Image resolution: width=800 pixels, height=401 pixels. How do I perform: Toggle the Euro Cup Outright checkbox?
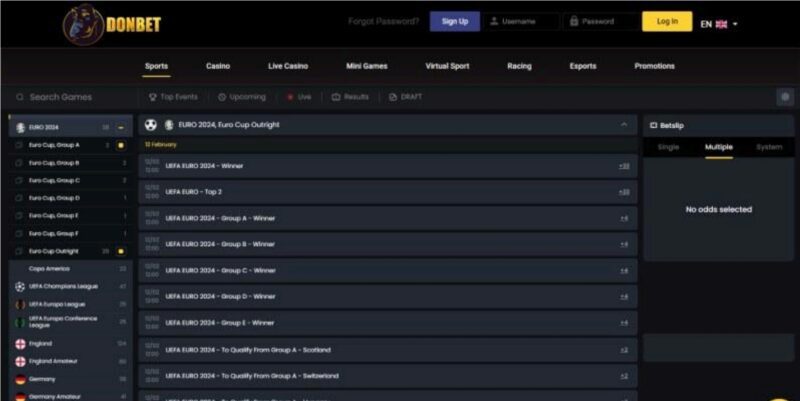(x=18, y=251)
